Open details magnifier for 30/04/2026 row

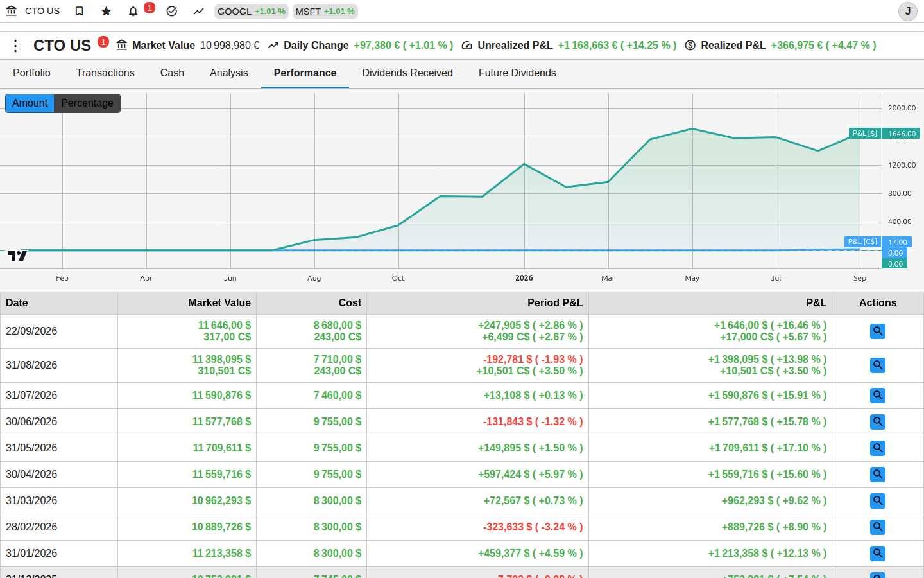(878, 475)
